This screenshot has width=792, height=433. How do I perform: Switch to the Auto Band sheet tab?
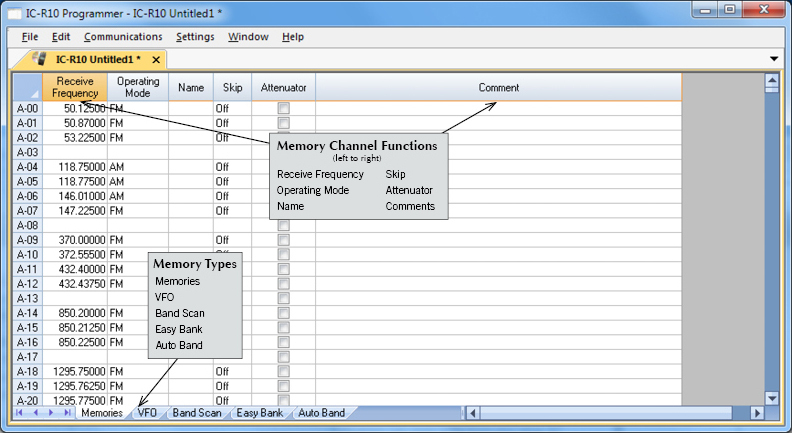(321, 413)
